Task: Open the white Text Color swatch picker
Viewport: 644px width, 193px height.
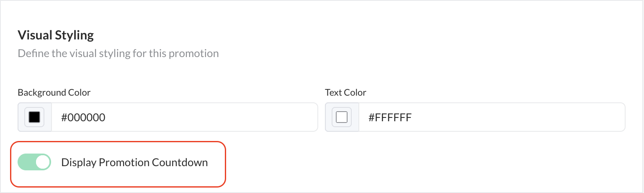Action: [x=342, y=117]
